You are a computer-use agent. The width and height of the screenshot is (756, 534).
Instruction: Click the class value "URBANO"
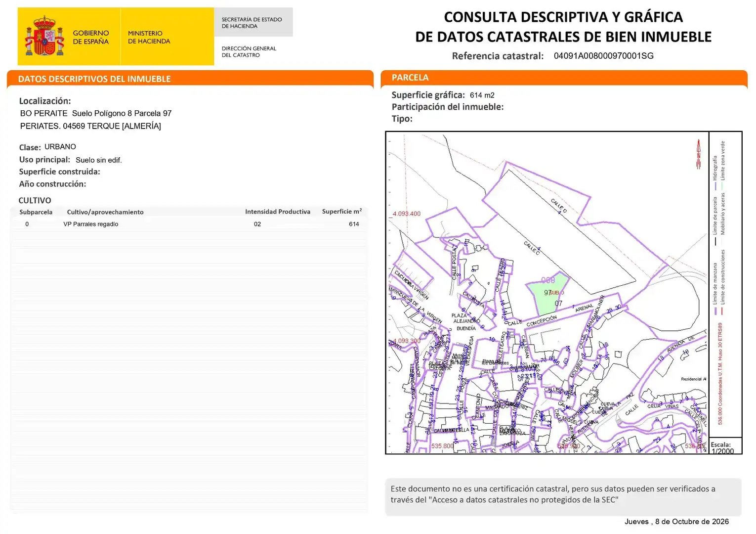(x=60, y=147)
